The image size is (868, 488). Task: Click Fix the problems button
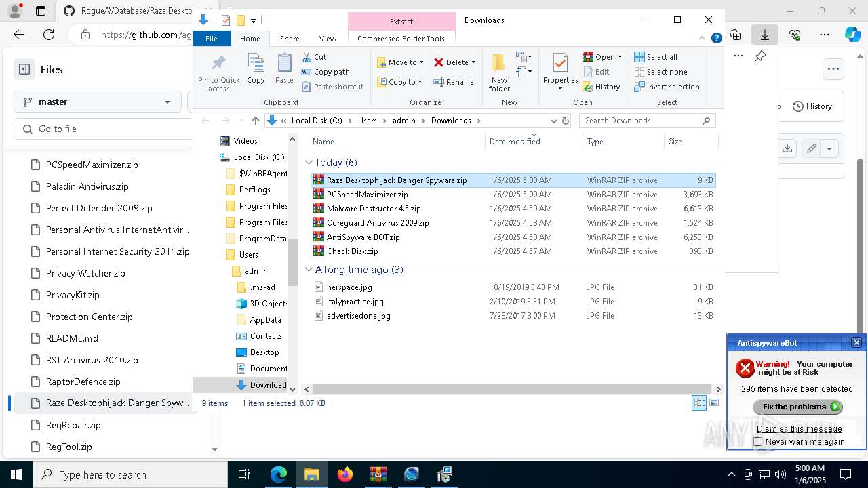(797, 407)
